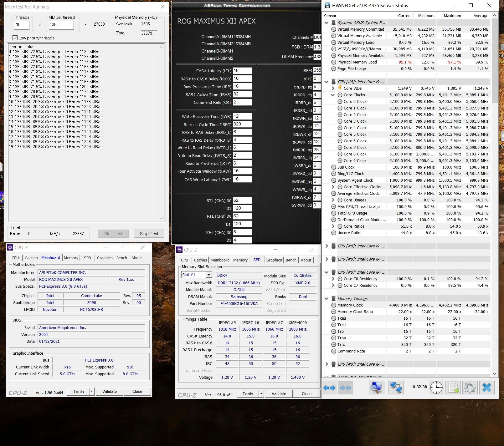Click CPU-Z SPD window title icon

pyautogui.click(x=179, y=250)
